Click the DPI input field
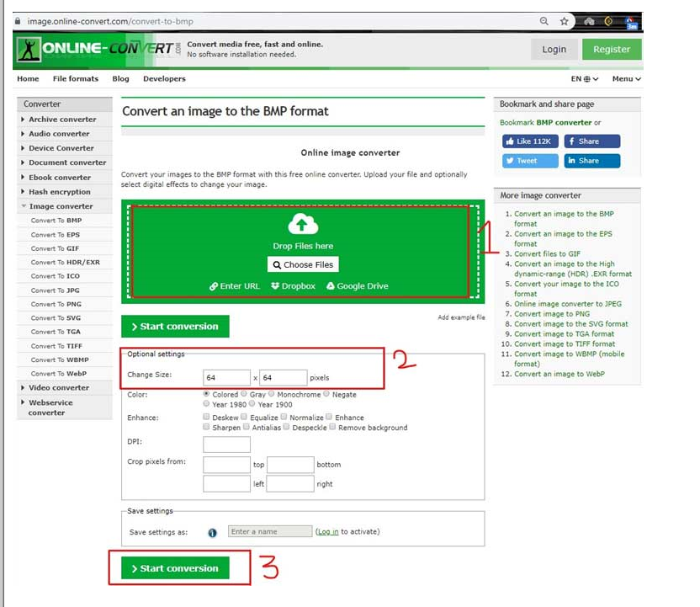 click(x=226, y=445)
